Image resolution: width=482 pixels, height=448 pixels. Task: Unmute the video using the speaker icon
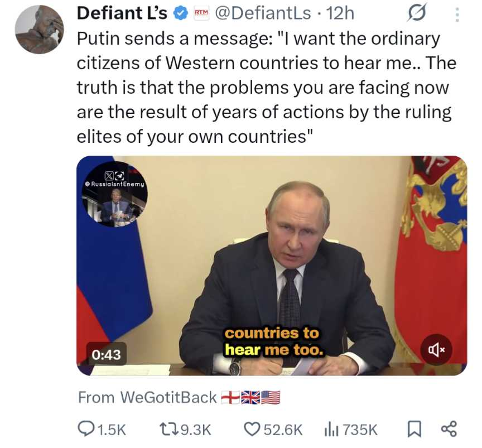pyautogui.click(x=436, y=350)
